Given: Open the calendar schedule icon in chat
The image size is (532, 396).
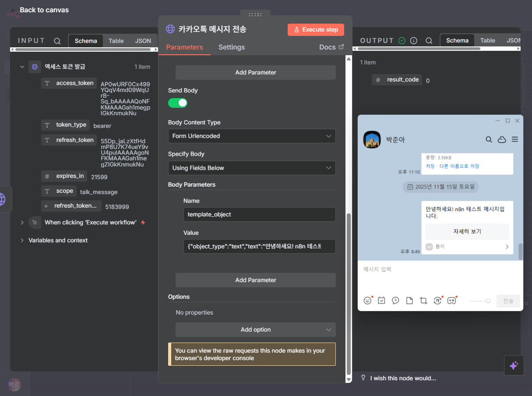Looking at the screenshot, I should (x=381, y=301).
